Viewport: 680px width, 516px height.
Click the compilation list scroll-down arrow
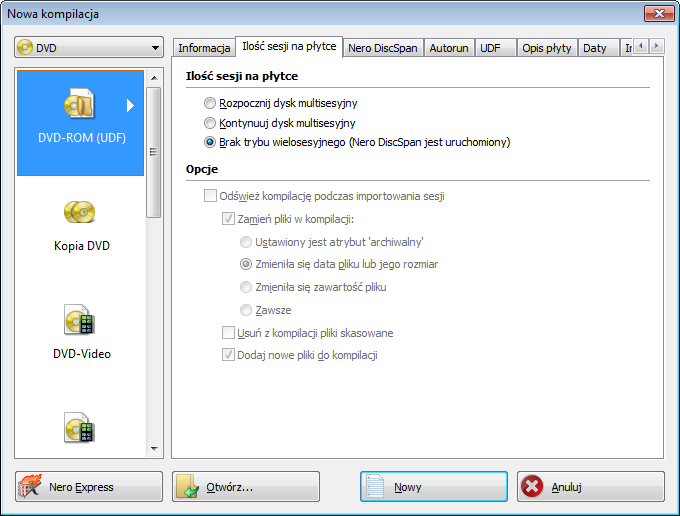(x=154, y=449)
